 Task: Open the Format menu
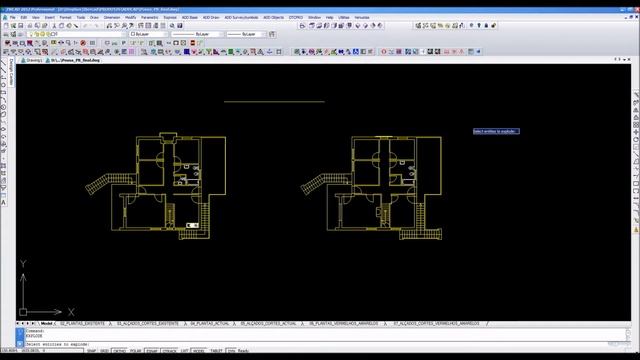pyautogui.click(x=65, y=18)
